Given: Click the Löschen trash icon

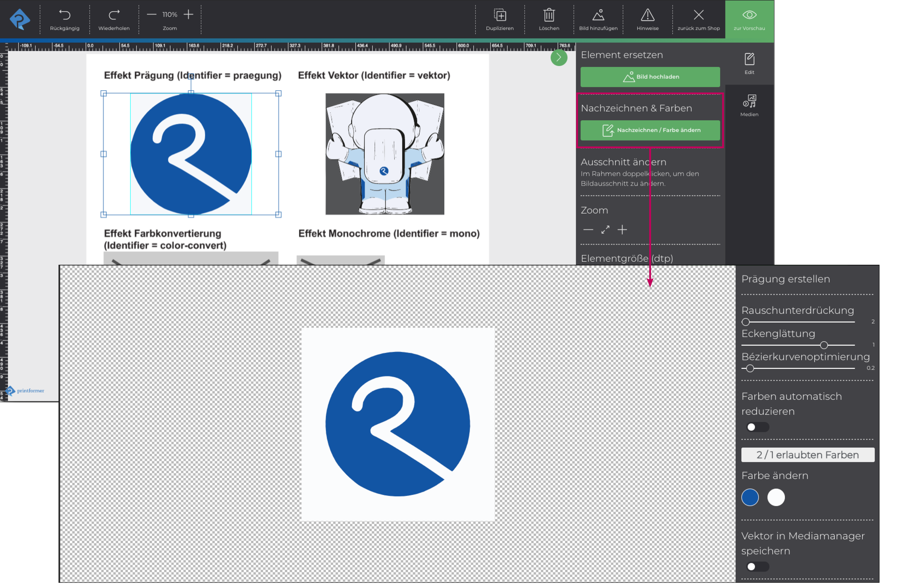Looking at the screenshot, I should tap(549, 15).
